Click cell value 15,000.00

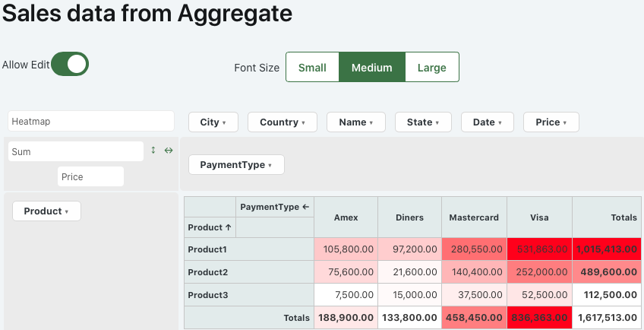point(409,295)
